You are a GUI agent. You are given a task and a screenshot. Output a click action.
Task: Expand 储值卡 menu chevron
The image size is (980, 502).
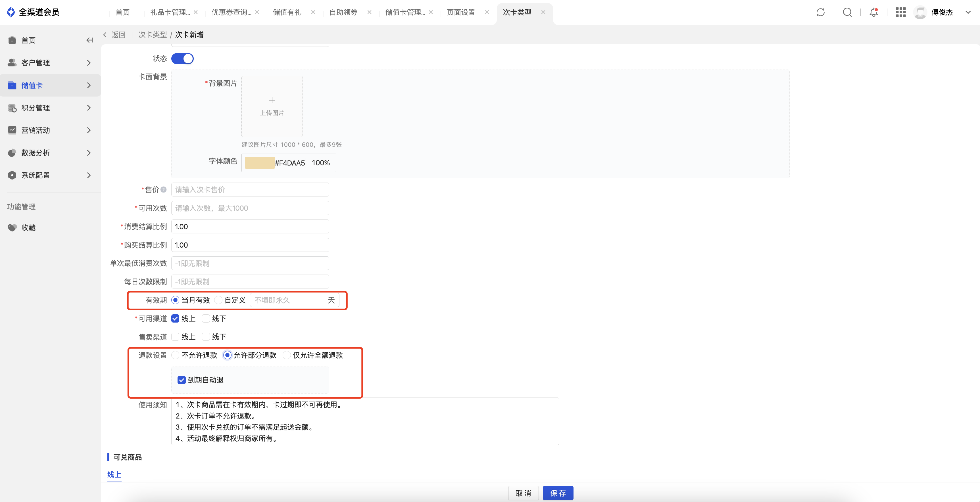tap(89, 85)
